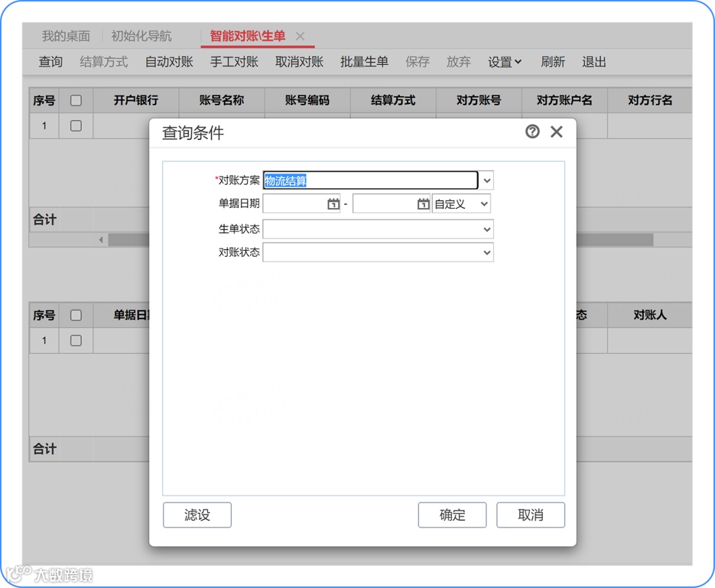Toggle select-all checkbox in upper table header
Image resolution: width=715 pixels, height=588 pixels.
[x=76, y=101]
